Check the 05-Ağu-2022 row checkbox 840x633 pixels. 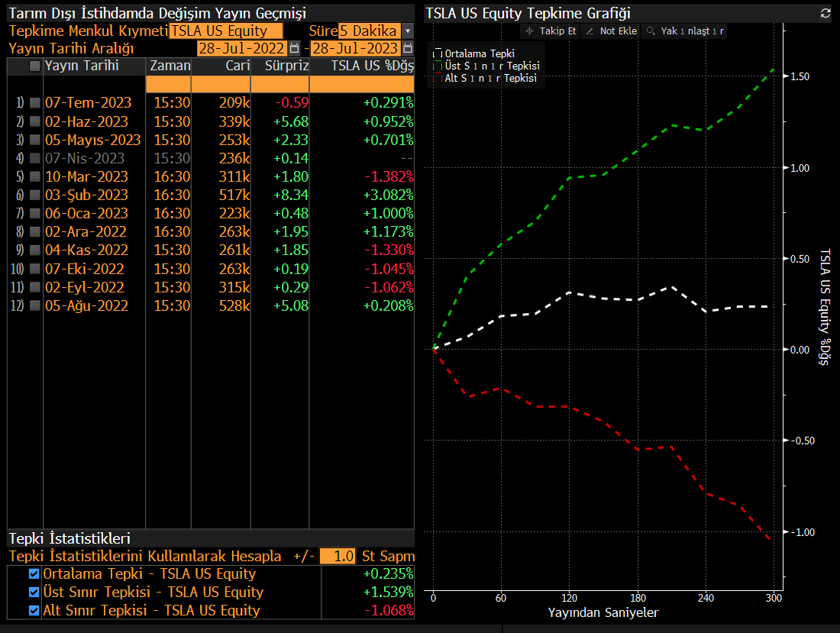coord(35,305)
